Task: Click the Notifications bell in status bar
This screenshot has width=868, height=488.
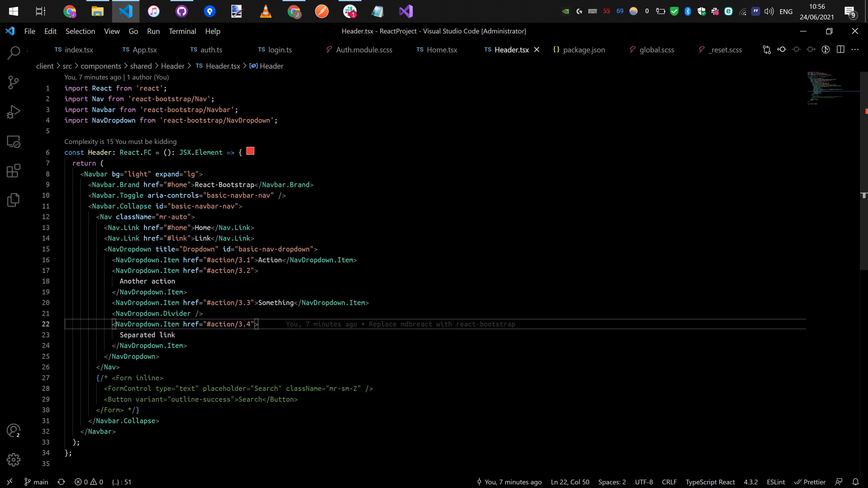Action: 856,482
